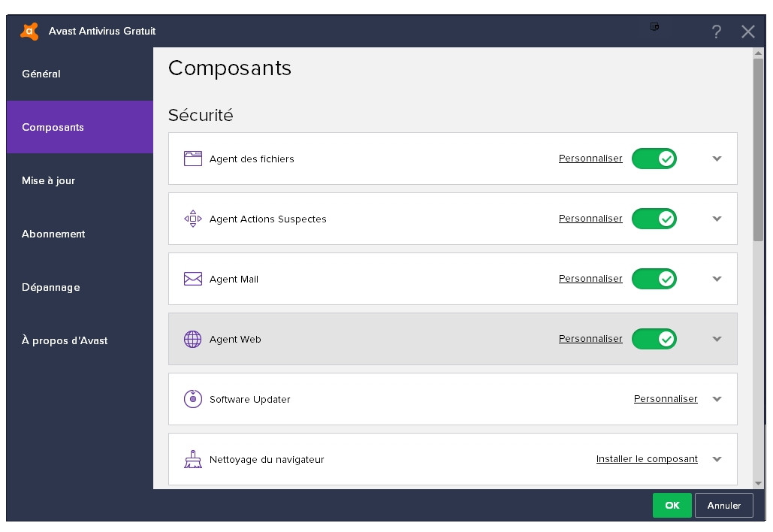Screen dimensions: 773x532
Task: Disable the Agent des fichiers toggle
Action: pyautogui.click(x=654, y=159)
